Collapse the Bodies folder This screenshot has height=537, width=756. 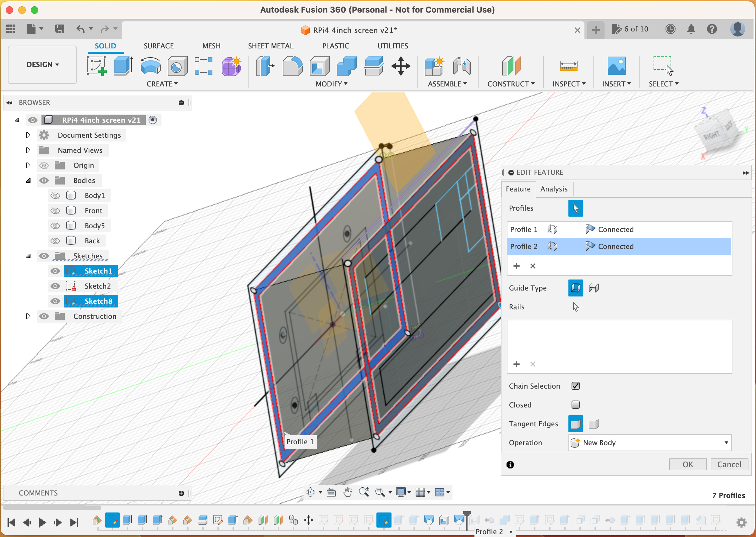click(x=28, y=180)
